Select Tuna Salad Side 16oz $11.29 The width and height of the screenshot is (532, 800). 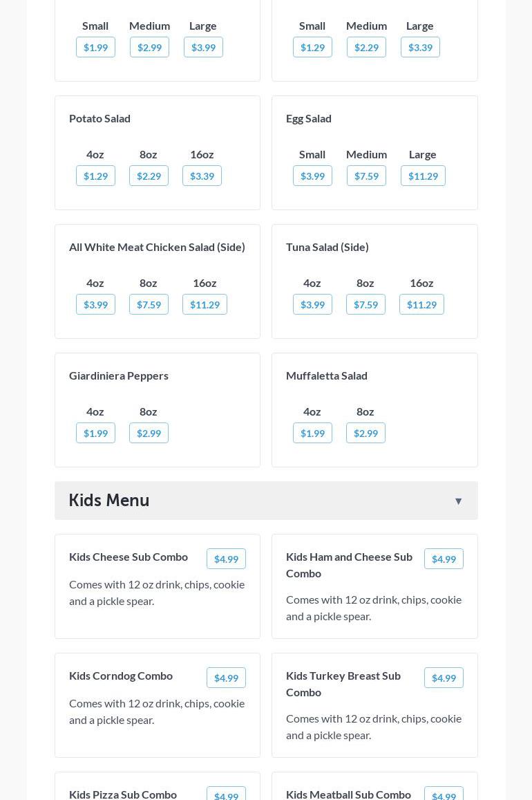(421, 305)
